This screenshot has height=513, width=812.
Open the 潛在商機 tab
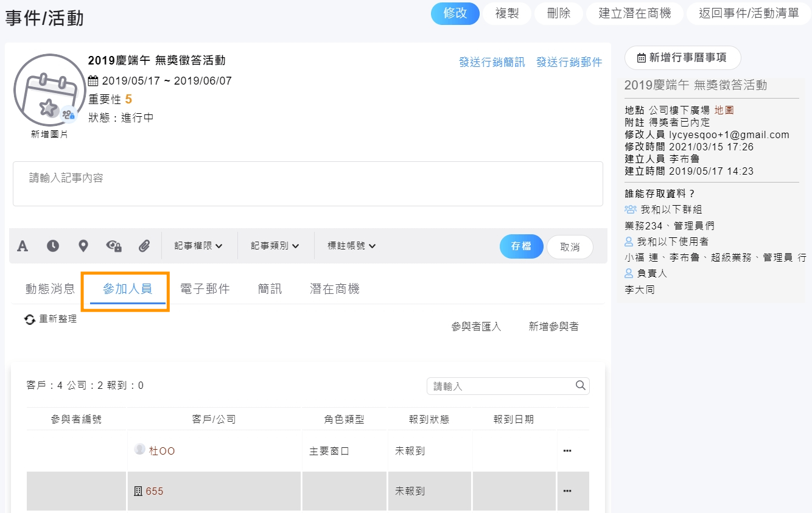coord(334,289)
